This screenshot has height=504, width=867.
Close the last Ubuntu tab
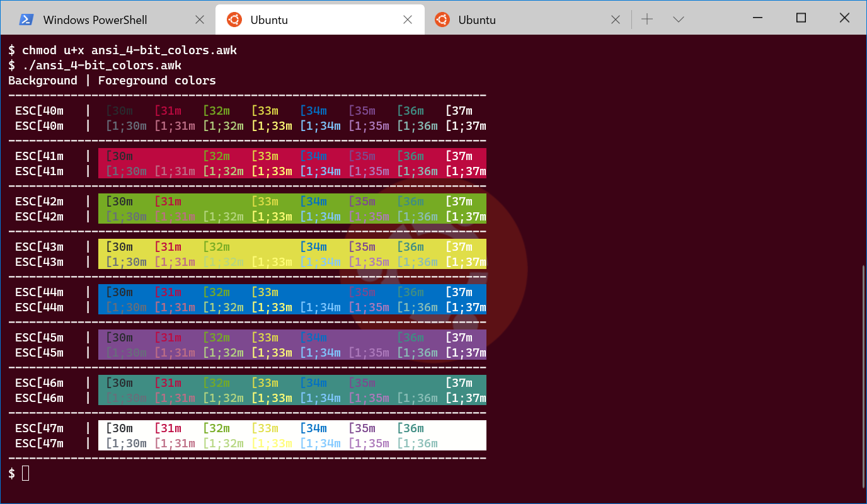(616, 20)
